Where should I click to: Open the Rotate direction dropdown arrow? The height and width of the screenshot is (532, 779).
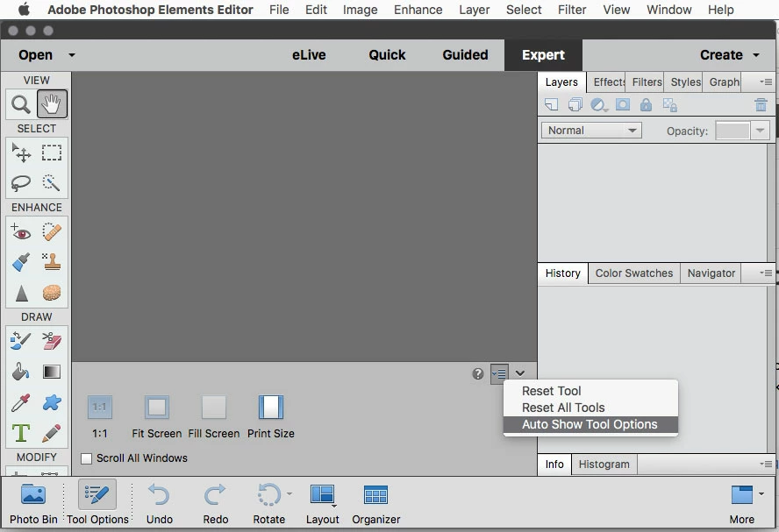click(x=289, y=493)
